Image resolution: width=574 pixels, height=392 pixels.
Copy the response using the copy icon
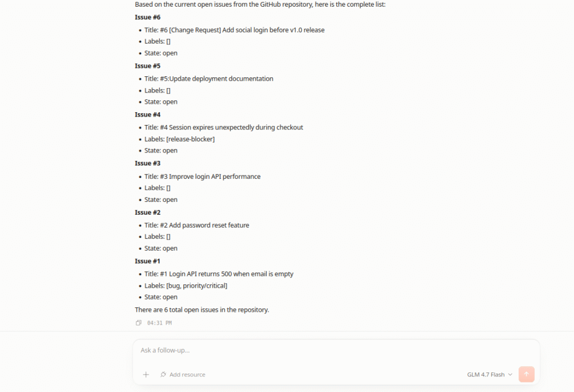pos(138,323)
